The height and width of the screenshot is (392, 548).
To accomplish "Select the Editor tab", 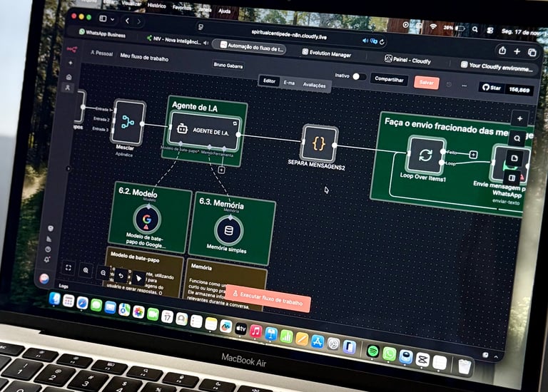I will pyautogui.click(x=269, y=81).
